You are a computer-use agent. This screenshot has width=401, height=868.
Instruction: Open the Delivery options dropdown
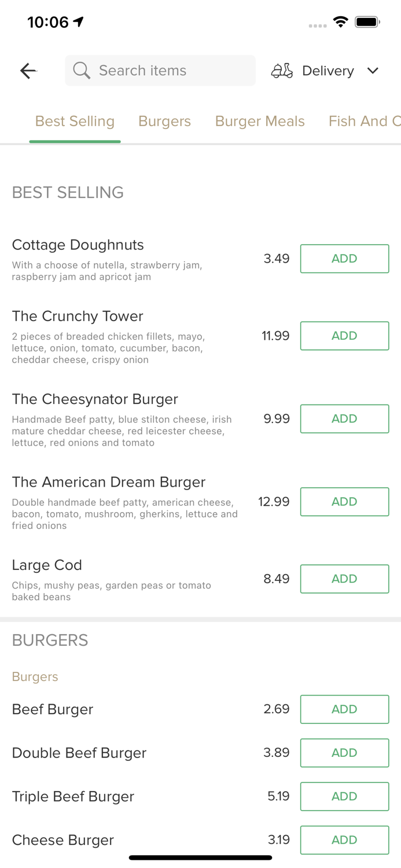tap(328, 71)
